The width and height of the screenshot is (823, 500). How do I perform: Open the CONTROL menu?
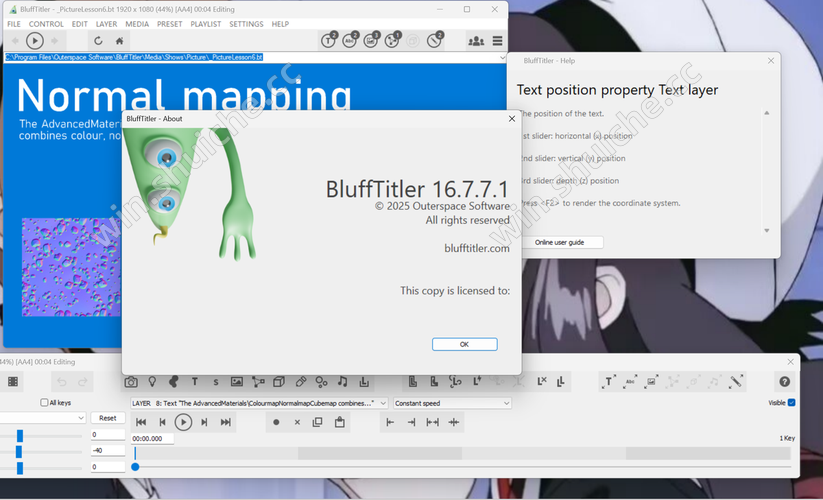coord(46,24)
